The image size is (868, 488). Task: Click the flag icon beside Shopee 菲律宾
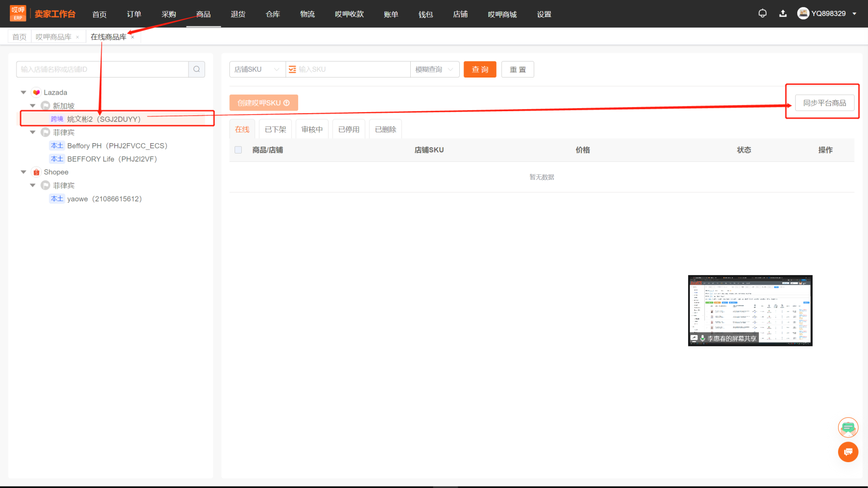point(45,185)
